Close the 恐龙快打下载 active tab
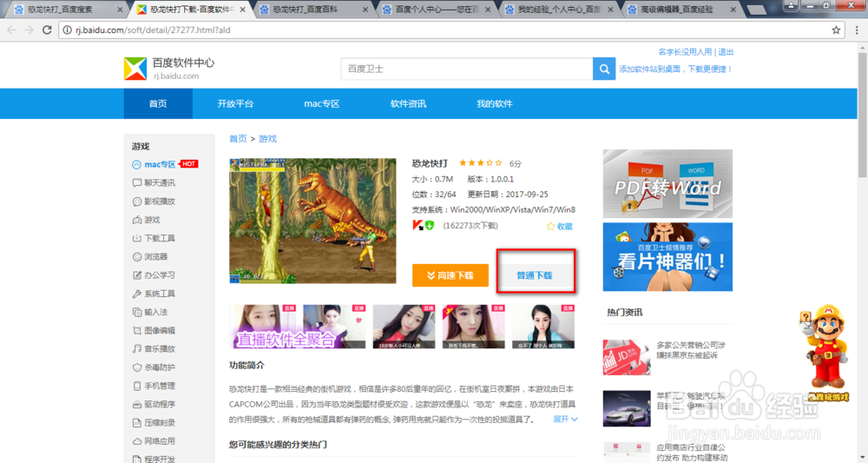 [x=242, y=10]
